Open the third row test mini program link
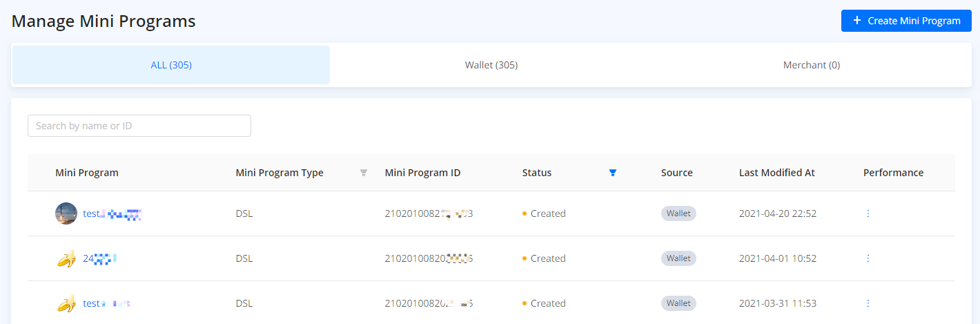The image size is (980, 324). (106, 303)
